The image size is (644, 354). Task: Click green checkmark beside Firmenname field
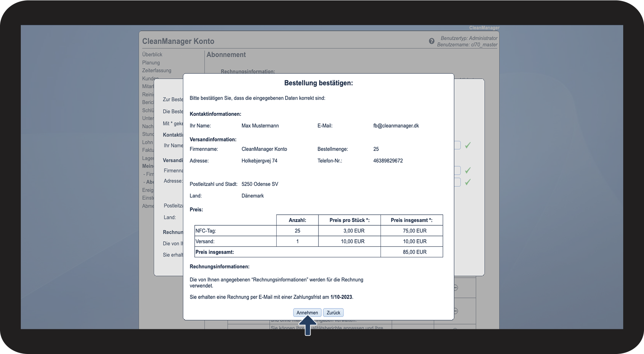click(468, 170)
